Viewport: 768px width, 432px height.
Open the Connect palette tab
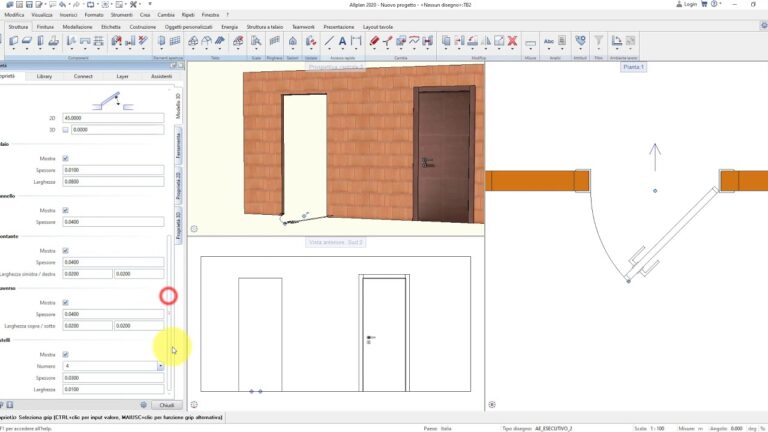83,76
